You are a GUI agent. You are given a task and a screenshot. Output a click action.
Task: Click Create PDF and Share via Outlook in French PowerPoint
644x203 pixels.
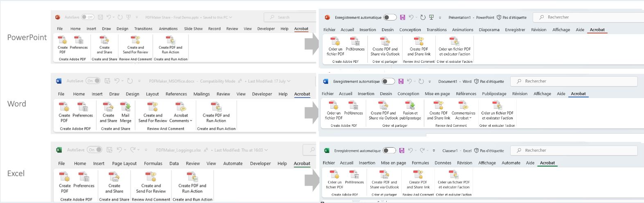click(x=385, y=46)
